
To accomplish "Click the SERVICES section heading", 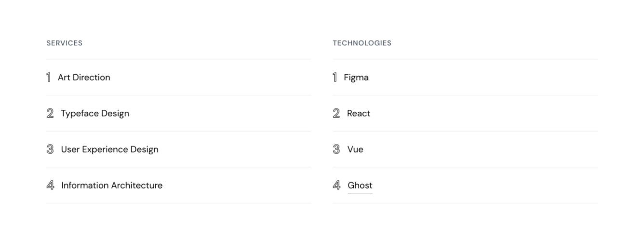I will 64,43.
